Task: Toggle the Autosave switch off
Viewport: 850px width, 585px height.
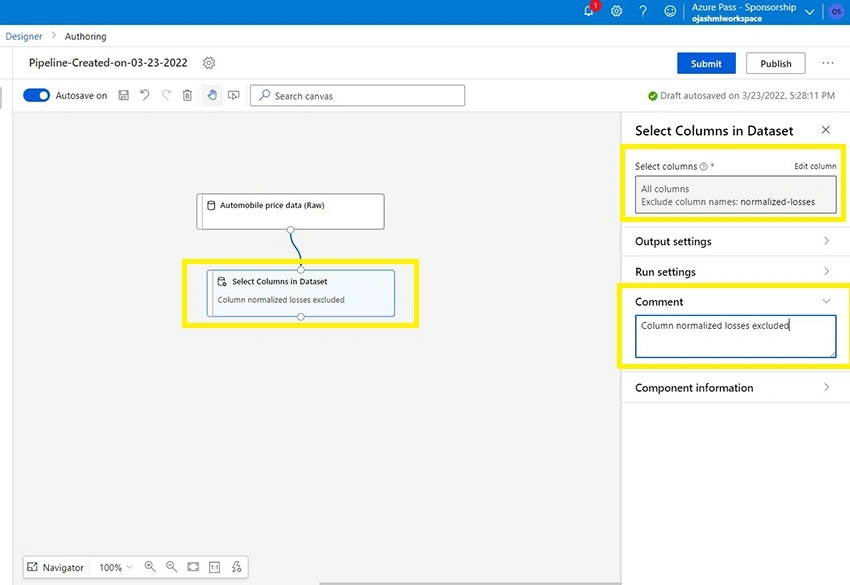Action: pos(36,95)
